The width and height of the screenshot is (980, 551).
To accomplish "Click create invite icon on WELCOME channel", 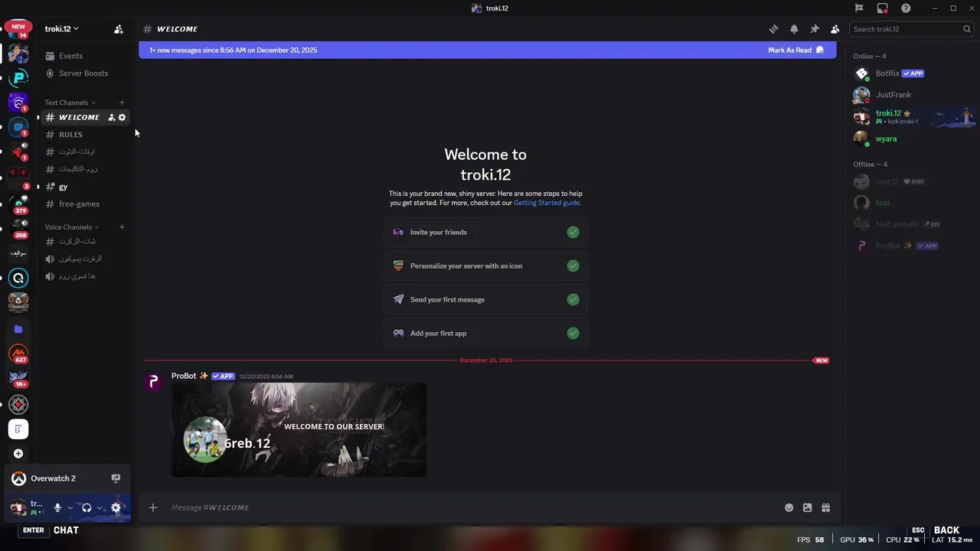I will [x=111, y=117].
